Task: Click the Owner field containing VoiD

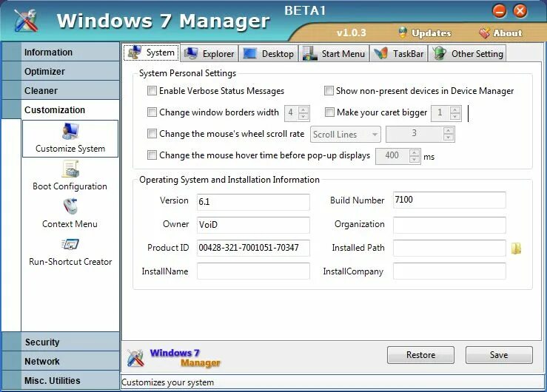Action: 253,225
